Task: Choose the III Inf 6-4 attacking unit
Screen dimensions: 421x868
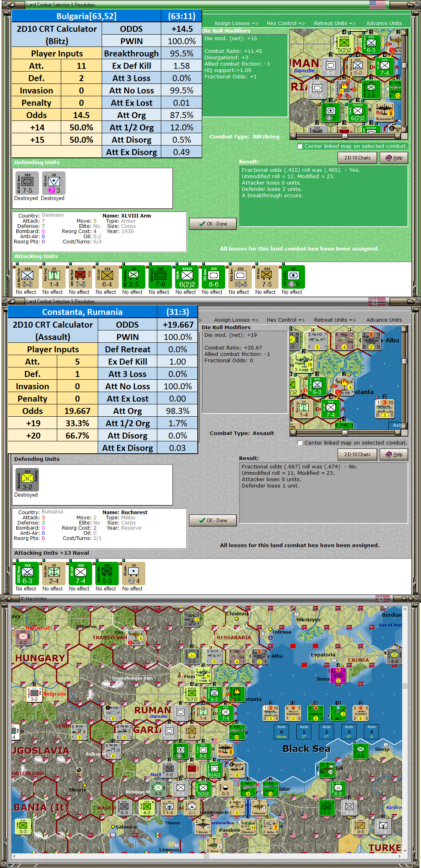Action: [107, 277]
